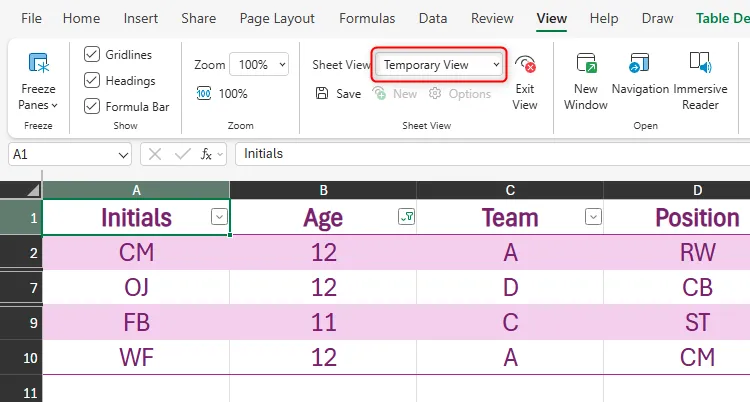Screen dimensions: 750x402
Task: Select row 7 header
Action: 21,288
